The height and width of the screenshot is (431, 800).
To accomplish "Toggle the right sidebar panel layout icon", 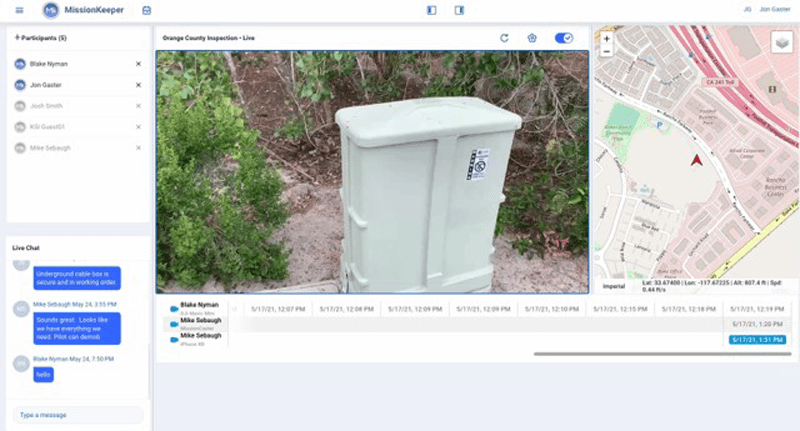I will click(459, 10).
